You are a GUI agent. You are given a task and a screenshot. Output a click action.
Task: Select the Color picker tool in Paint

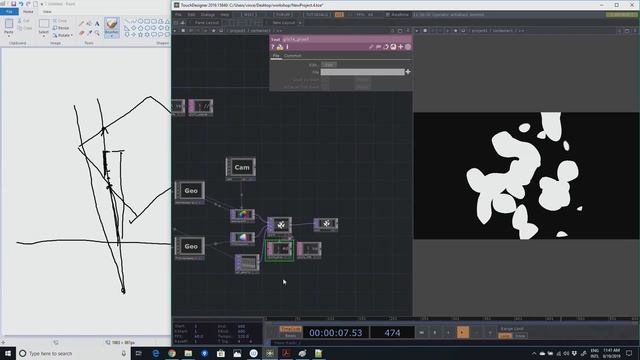89,33
